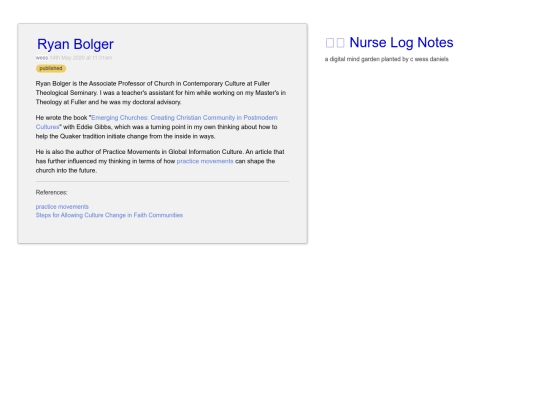Image resolution: width=540 pixels, height=405 pixels.
Task: Click the paragraph starting 'He is also the author'
Action: coord(160,161)
